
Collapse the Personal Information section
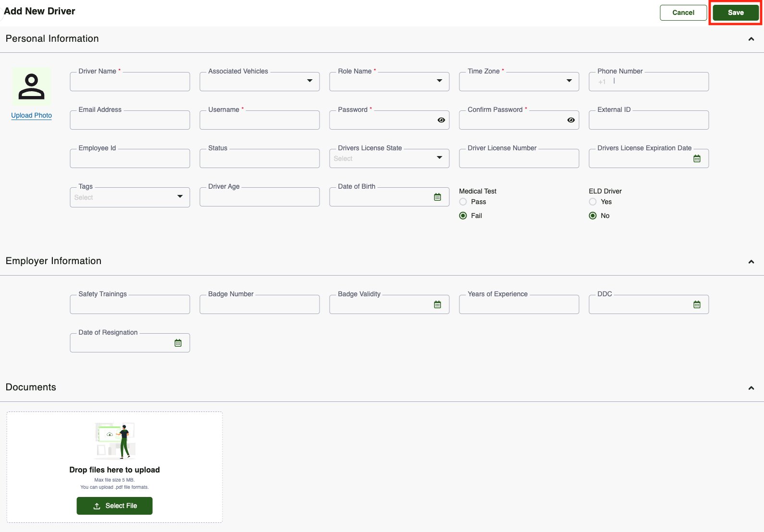pos(751,39)
